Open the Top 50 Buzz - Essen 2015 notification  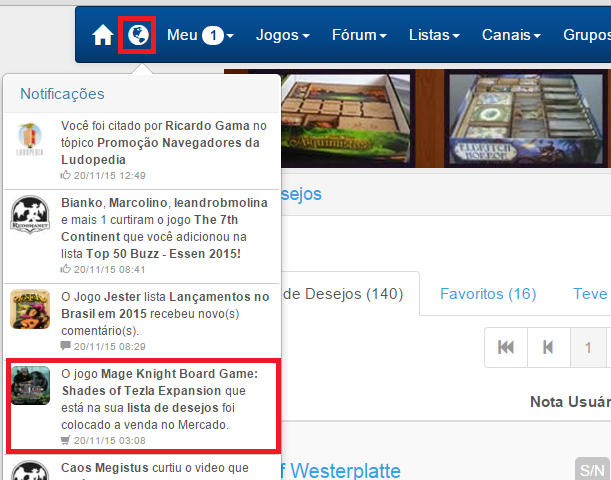tap(160, 228)
